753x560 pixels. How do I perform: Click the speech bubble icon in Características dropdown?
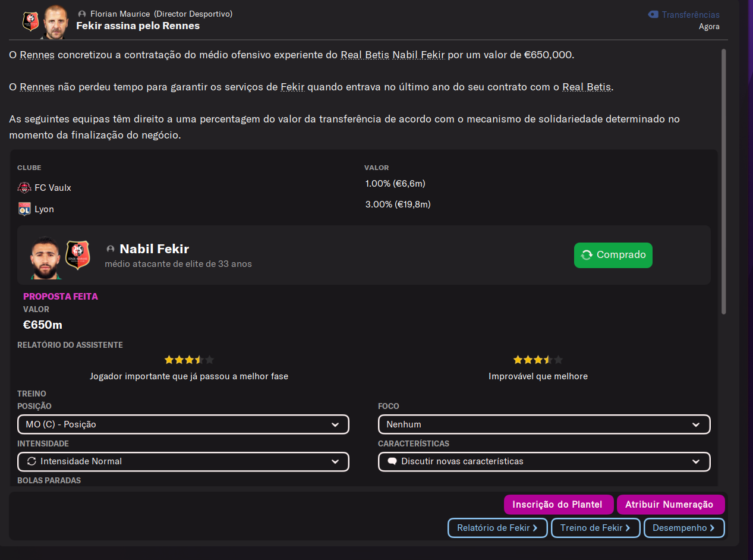[x=392, y=461]
